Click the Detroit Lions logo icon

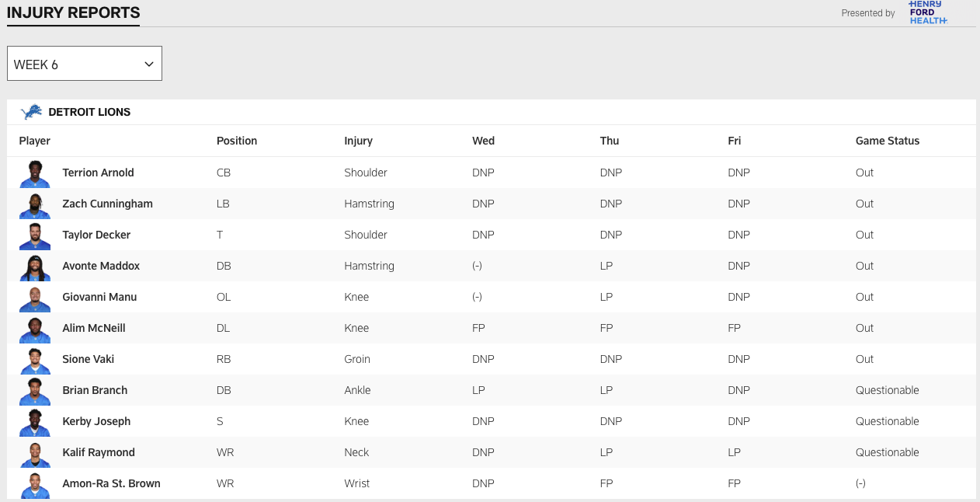click(31, 112)
